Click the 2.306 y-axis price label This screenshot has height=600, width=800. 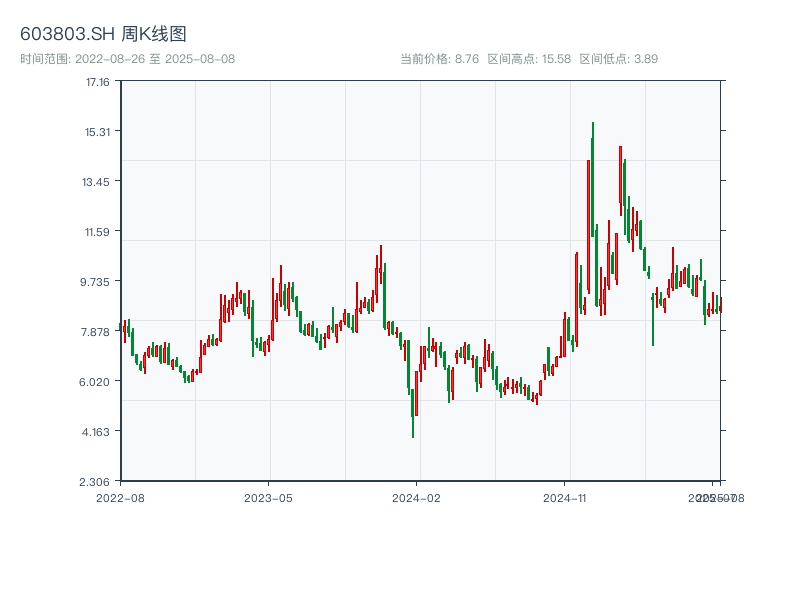[95, 481]
